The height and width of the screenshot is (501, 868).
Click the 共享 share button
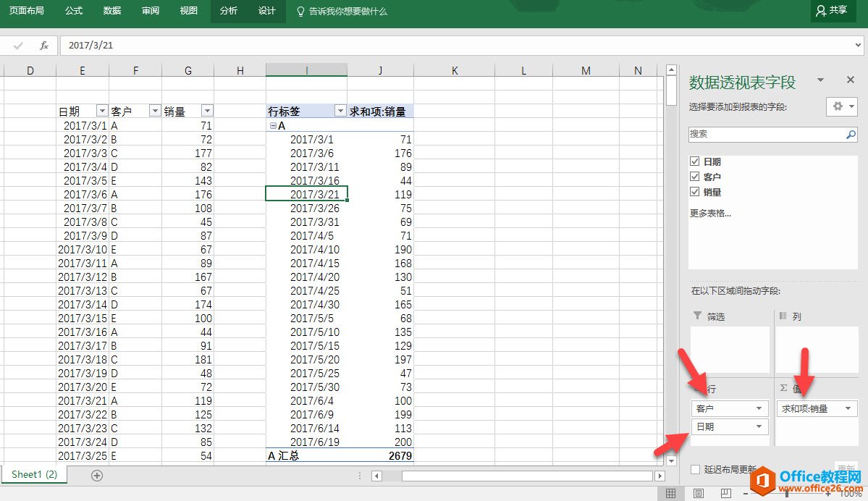pos(832,11)
